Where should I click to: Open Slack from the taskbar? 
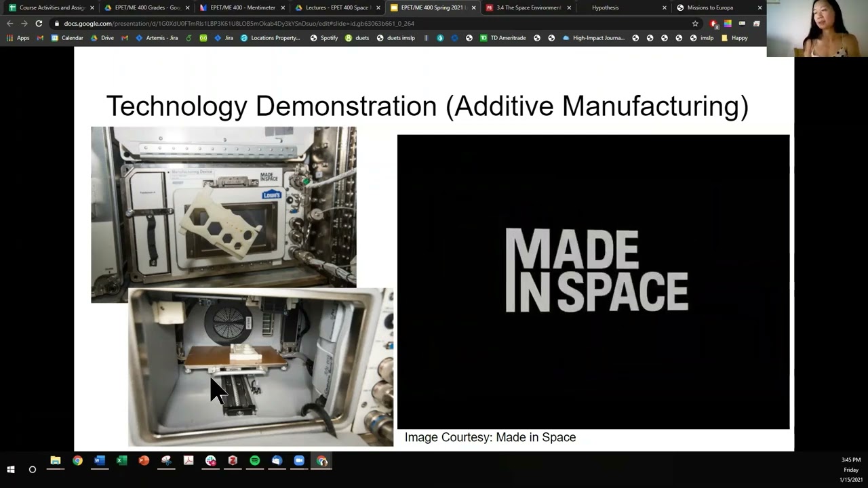pyautogui.click(x=210, y=461)
